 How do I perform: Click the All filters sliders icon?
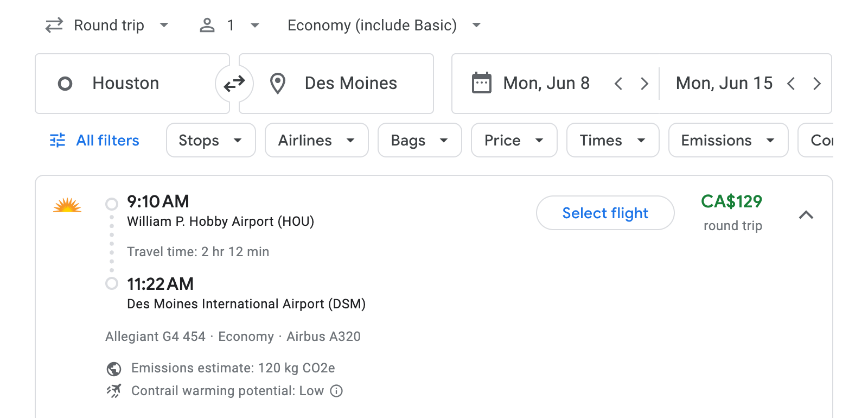[57, 140]
